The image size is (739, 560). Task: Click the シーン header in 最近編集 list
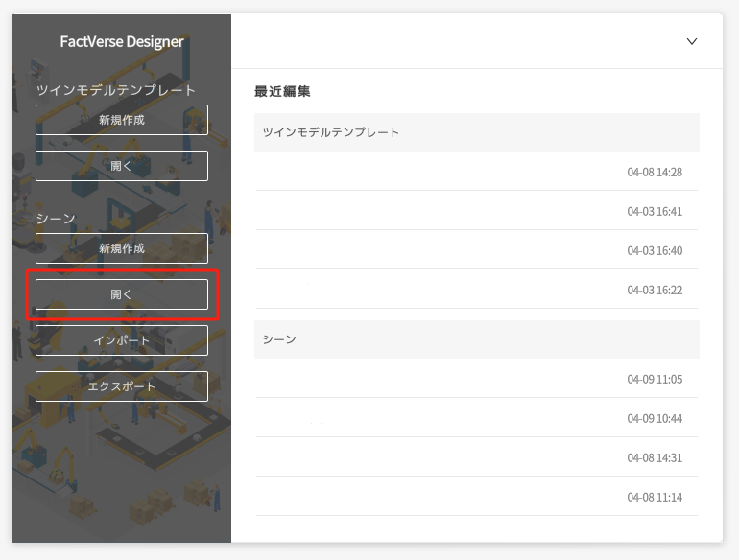477,339
